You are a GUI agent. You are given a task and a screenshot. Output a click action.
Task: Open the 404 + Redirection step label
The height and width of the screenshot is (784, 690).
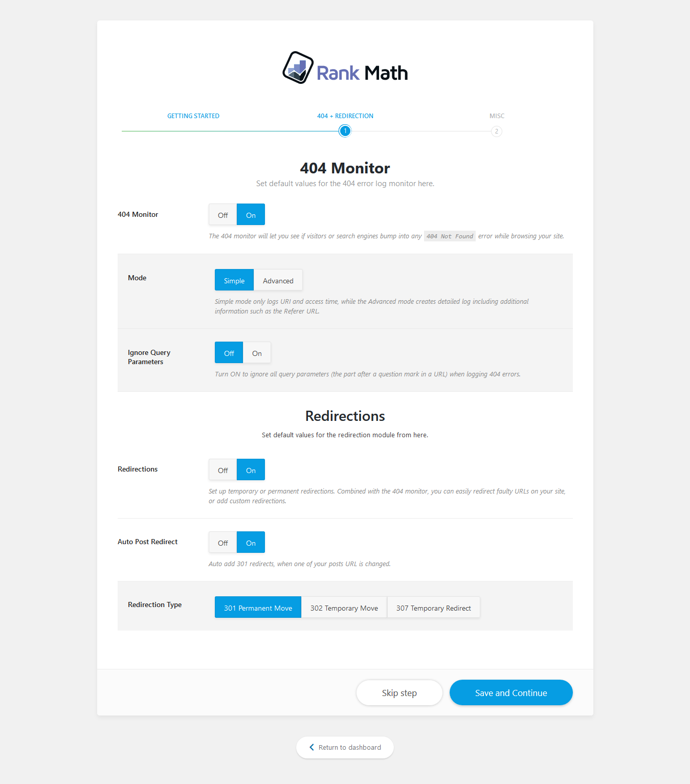[345, 116]
